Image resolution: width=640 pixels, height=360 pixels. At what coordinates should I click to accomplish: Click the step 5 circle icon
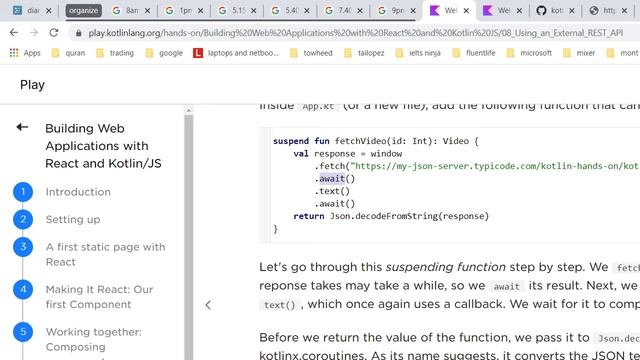pyautogui.click(x=23, y=332)
